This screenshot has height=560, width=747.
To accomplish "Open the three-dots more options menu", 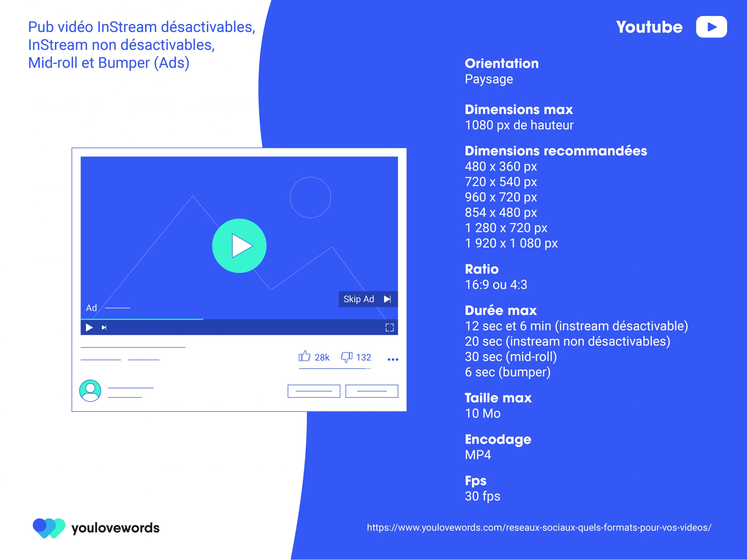I will pos(393,360).
